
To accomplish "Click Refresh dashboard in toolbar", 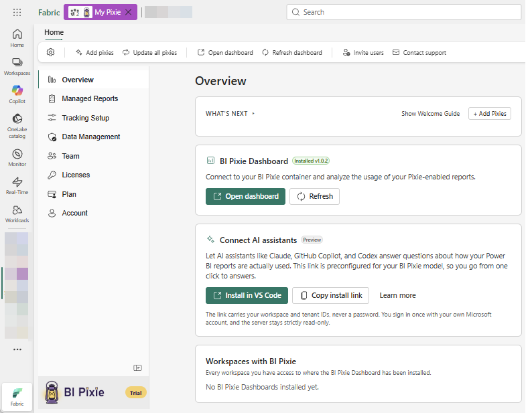I will pos(291,53).
